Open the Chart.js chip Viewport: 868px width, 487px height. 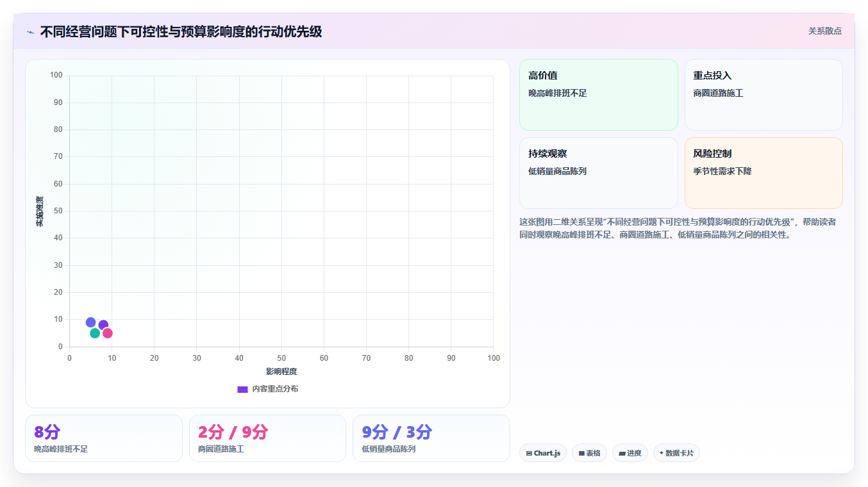pyautogui.click(x=543, y=453)
